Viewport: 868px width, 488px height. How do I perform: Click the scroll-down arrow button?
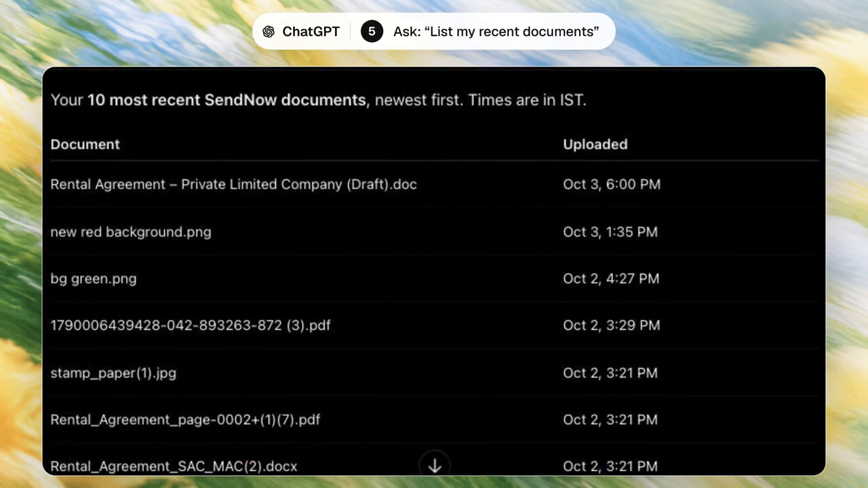click(x=435, y=466)
